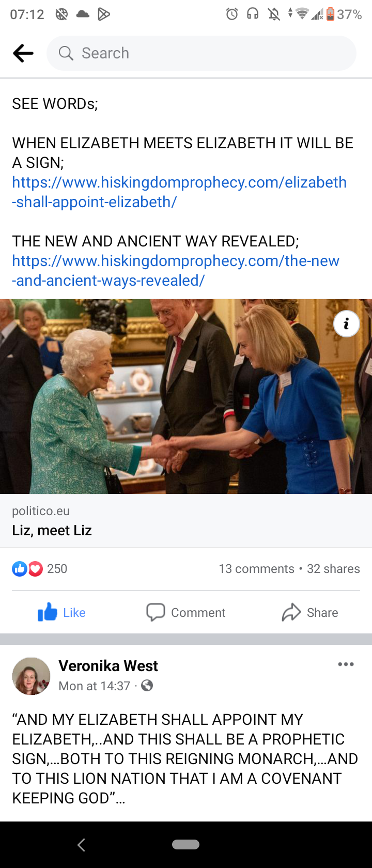The height and width of the screenshot is (868, 372).
Task: Open the elizabeth-shall-appoint-elizabeth link
Action: [x=179, y=192]
